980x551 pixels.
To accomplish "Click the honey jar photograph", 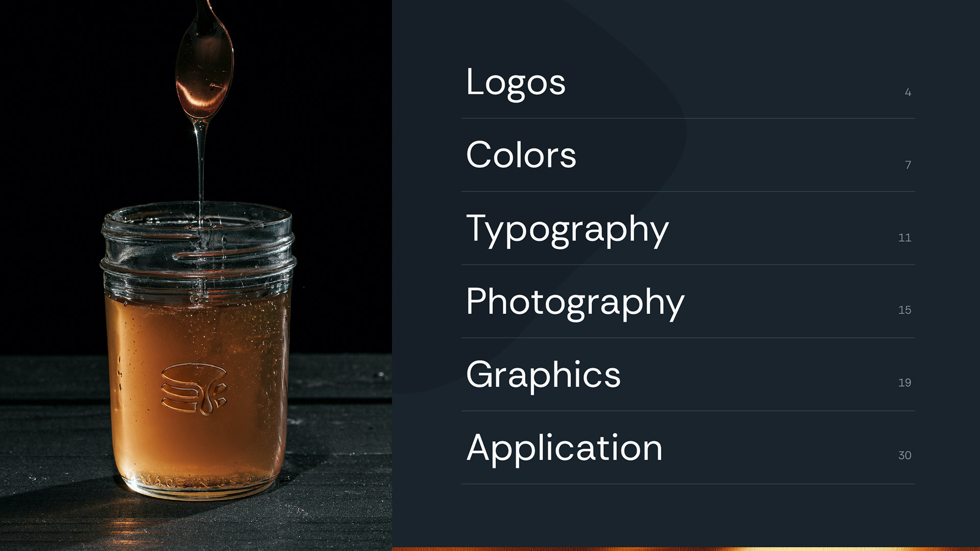I will 196,275.
